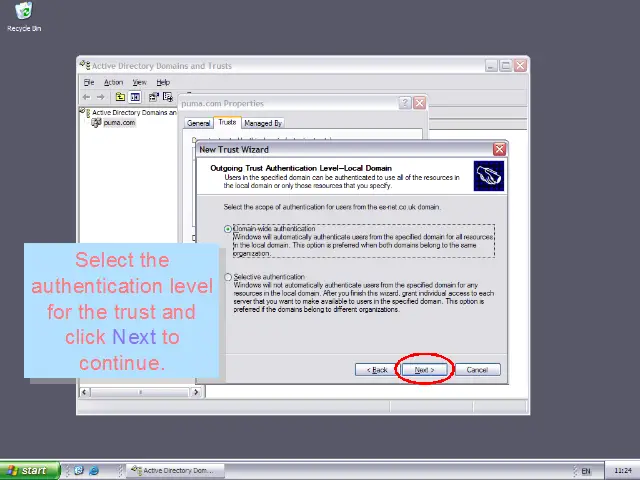Click the Internet Explorer quick launch icon
The width and height of the screenshot is (640, 480).
(94, 471)
